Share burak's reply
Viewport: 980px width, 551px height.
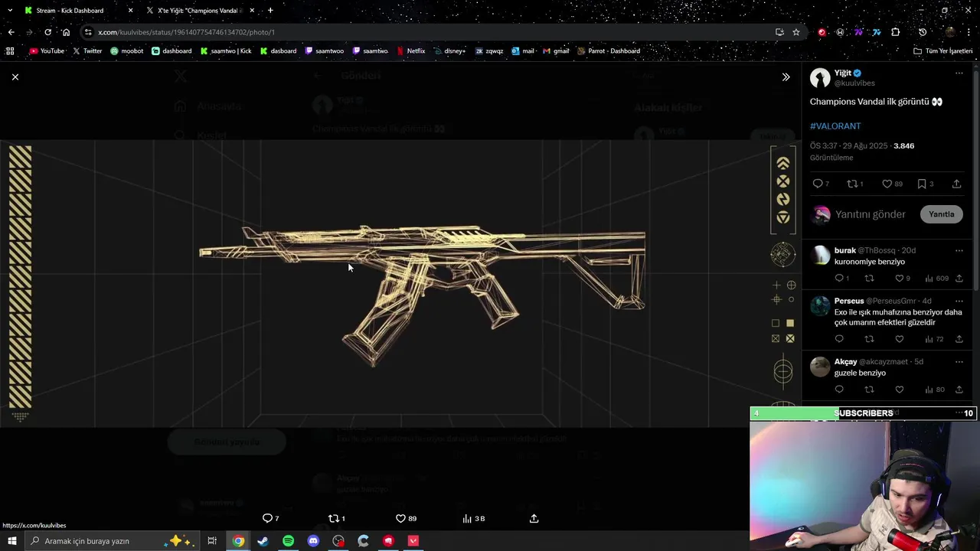click(x=959, y=279)
